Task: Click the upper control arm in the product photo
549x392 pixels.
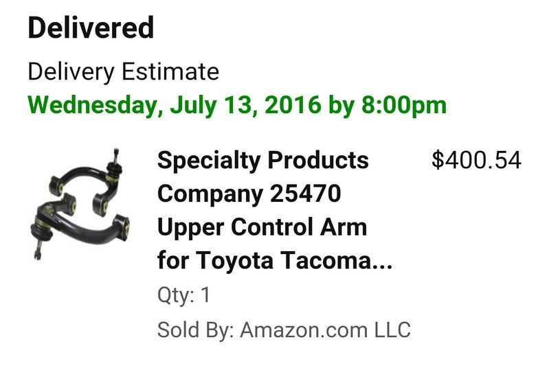Action: tap(87, 183)
